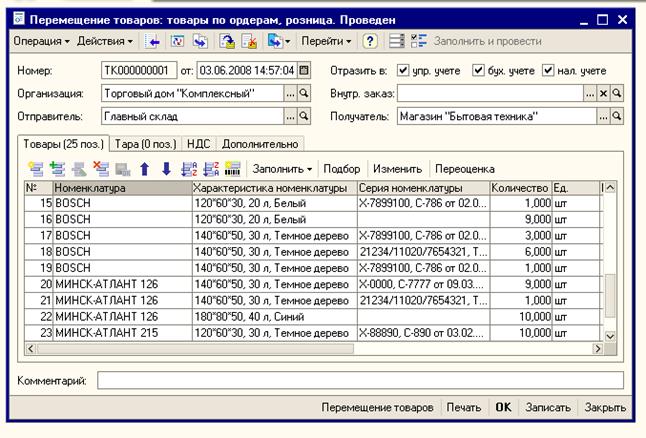Switch to НДС tab
The width and height of the screenshot is (646, 438).
199,144
